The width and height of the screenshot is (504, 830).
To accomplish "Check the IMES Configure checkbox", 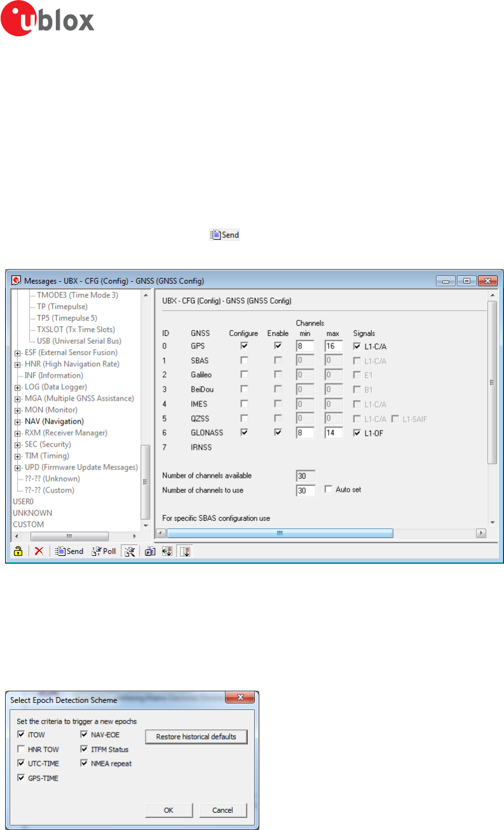I will (x=243, y=404).
